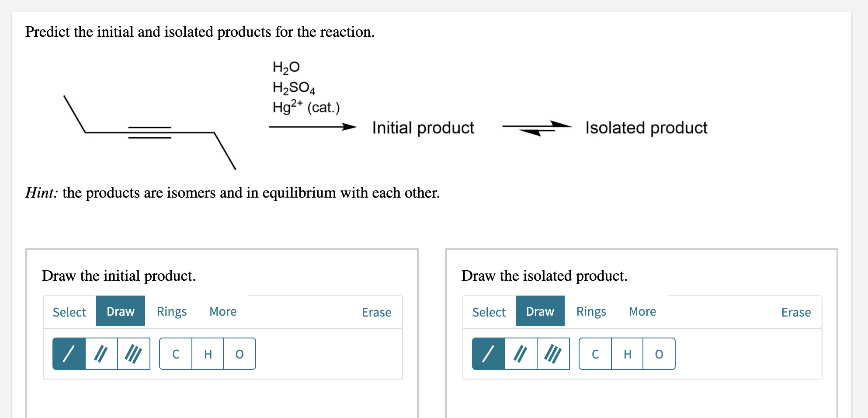Switch to Select tab in isolated product editor

[489, 312]
